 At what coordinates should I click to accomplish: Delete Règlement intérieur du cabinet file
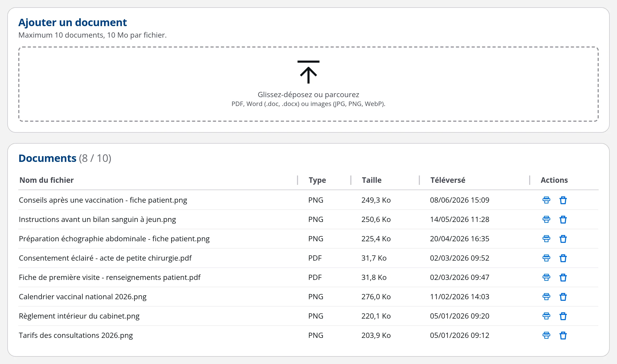(563, 316)
